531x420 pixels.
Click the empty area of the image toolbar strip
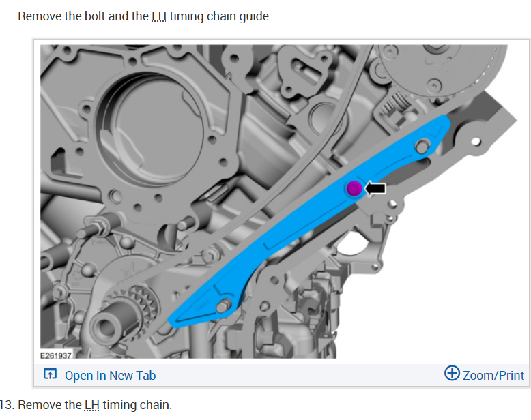pyautogui.click(x=298, y=376)
